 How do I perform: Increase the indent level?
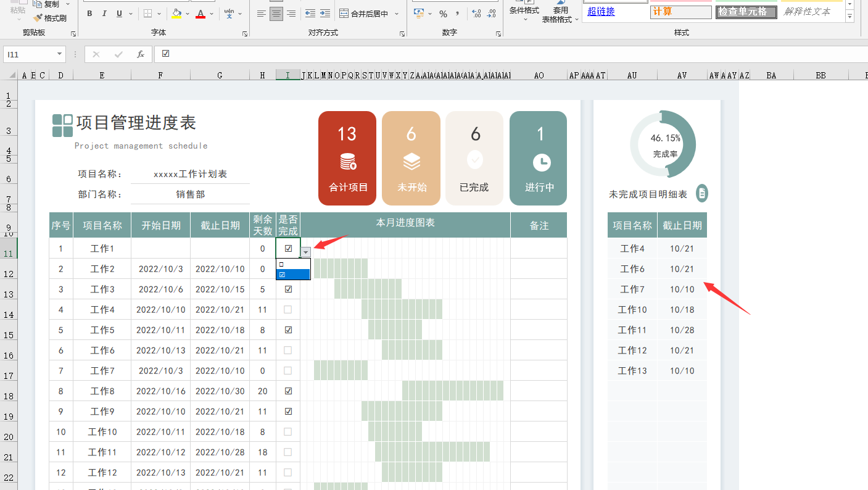(x=324, y=14)
